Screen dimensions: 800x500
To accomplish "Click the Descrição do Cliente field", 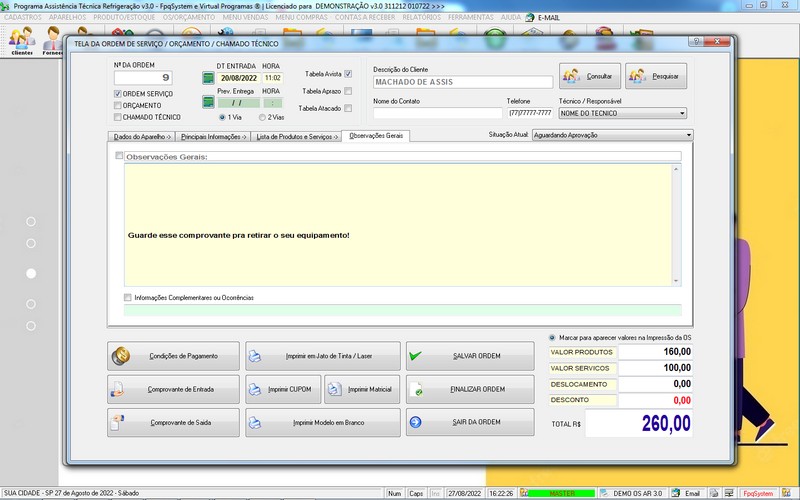I will 463,82.
